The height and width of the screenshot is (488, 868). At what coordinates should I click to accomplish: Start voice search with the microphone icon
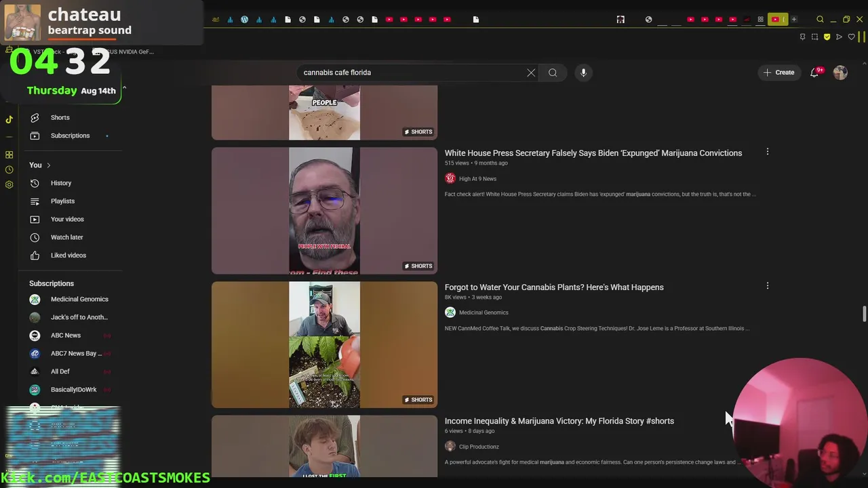(583, 73)
